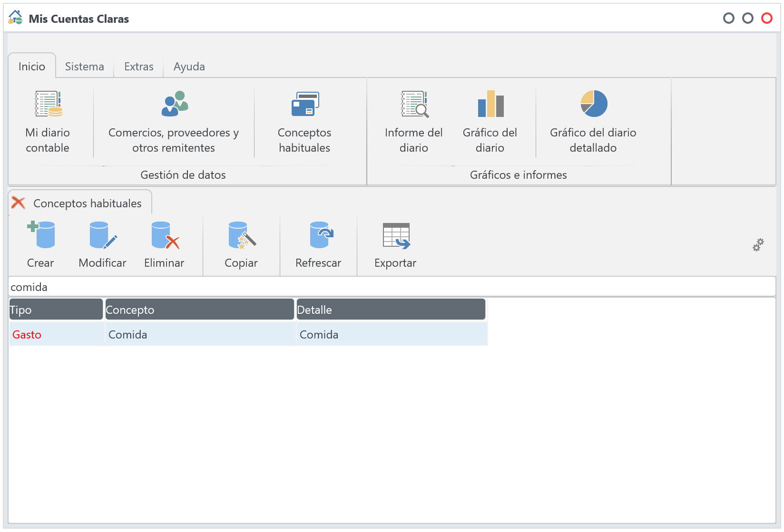This screenshot has width=784, height=532.
Task: Refresh list with Refrescar
Action: pos(318,244)
